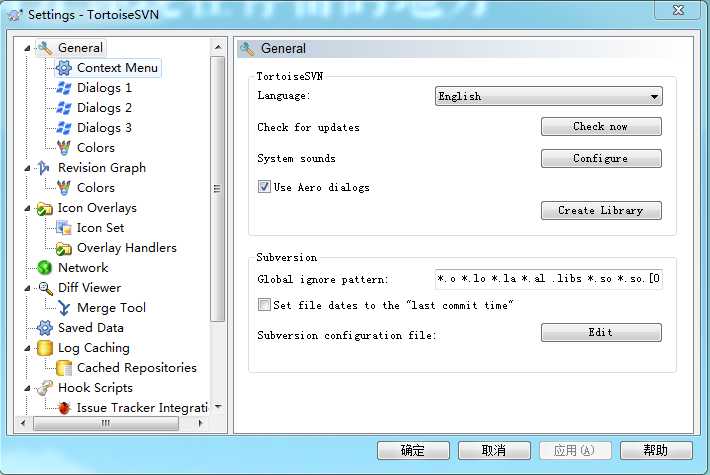The width and height of the screenshot is (710, 475).
Task: Collapse the Revision Graph node
Action: pyautogui.click(x=28, y=168)
